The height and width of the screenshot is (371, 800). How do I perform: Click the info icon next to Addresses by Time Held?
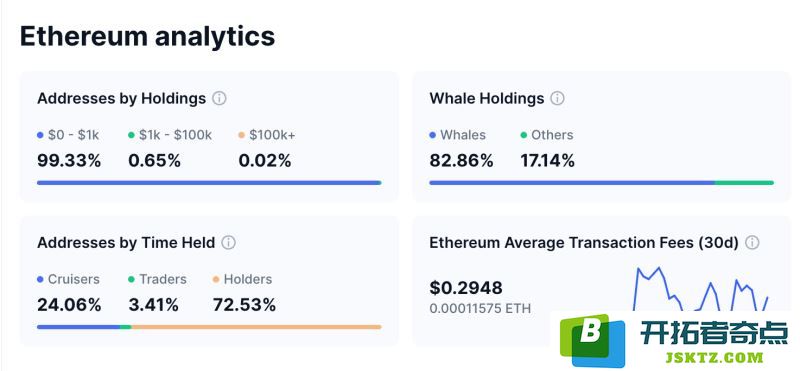tap(229, 242)
